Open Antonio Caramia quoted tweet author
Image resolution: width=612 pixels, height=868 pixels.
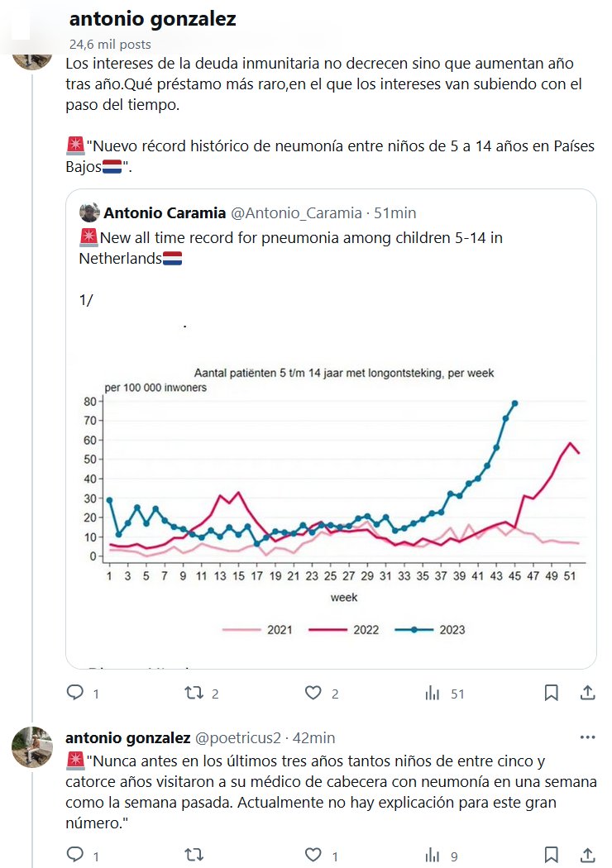click(x=165, y=212)
